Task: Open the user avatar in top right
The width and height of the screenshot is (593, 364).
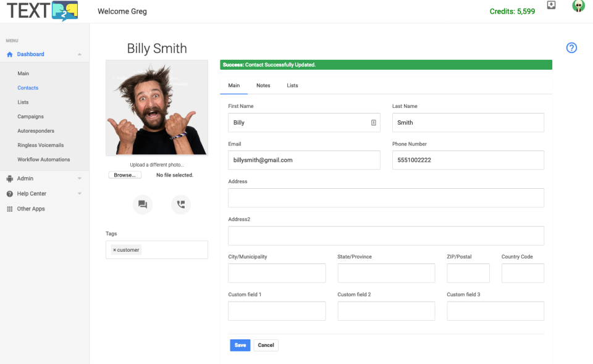Action: pyautogui.click(x=578, y=6)
